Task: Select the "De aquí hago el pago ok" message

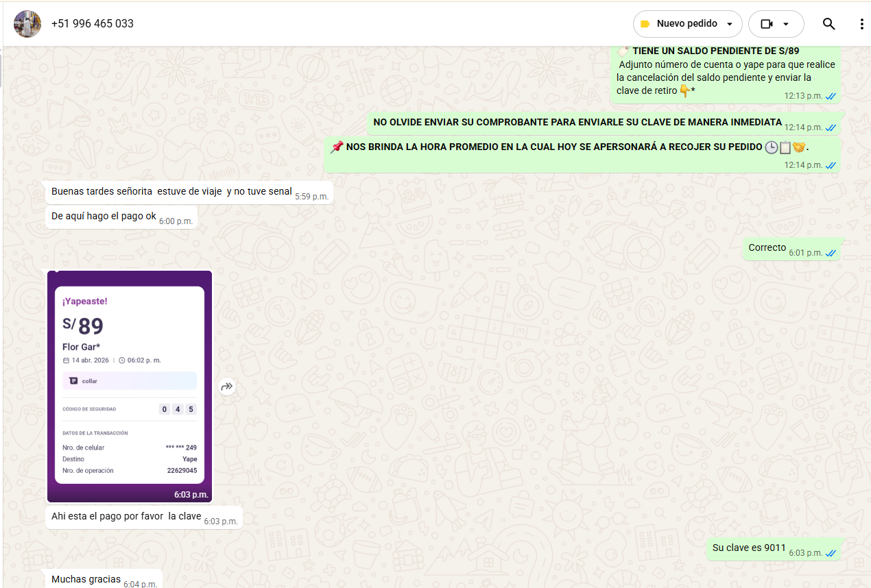Action: click(x=104, y=216)
